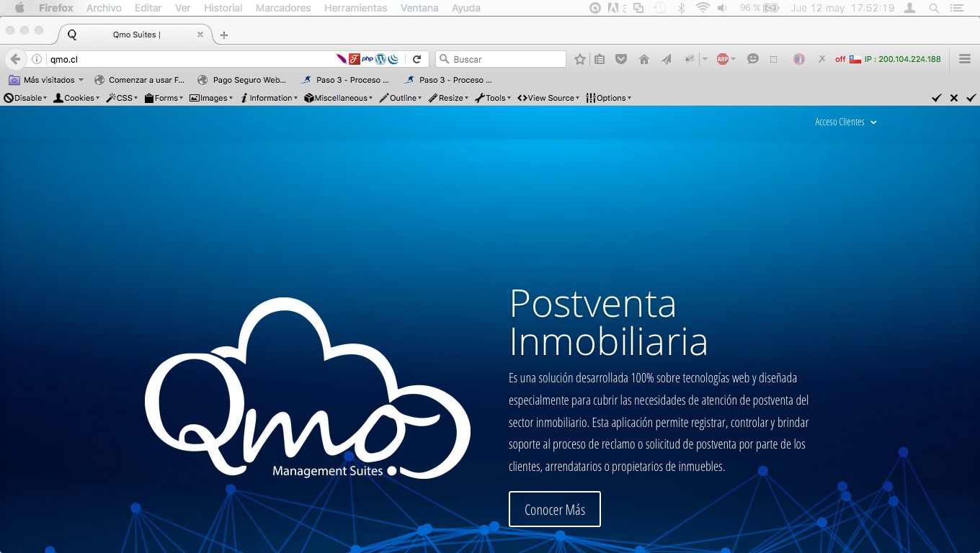
Task: Expand the Más visitados bookmarks folder
Action: point(46,80)
